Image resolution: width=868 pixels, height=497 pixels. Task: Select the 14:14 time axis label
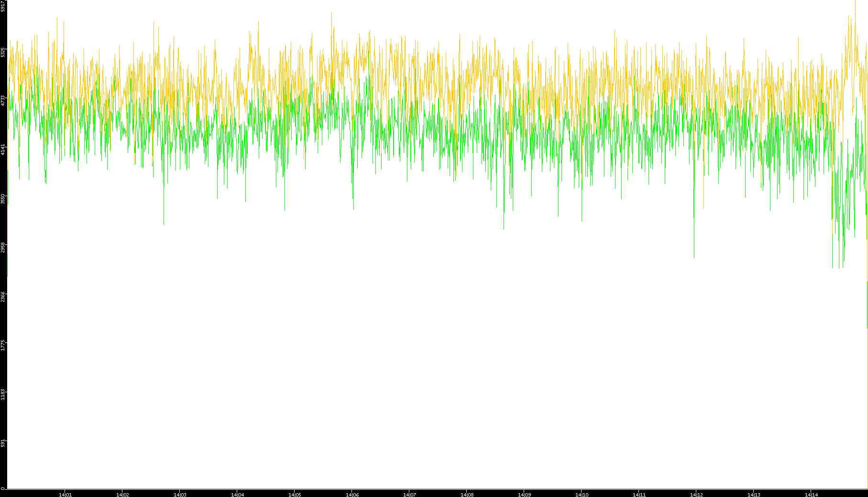pos(811,495)
